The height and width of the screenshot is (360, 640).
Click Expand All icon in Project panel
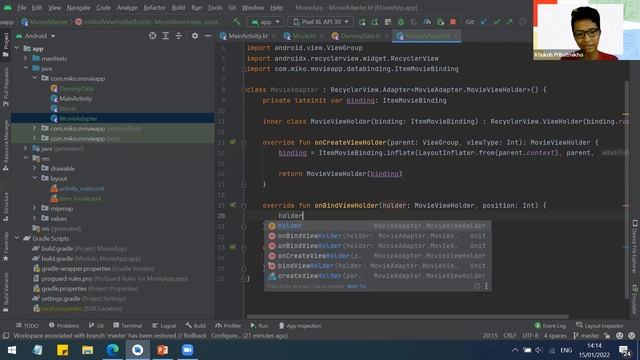165,36
